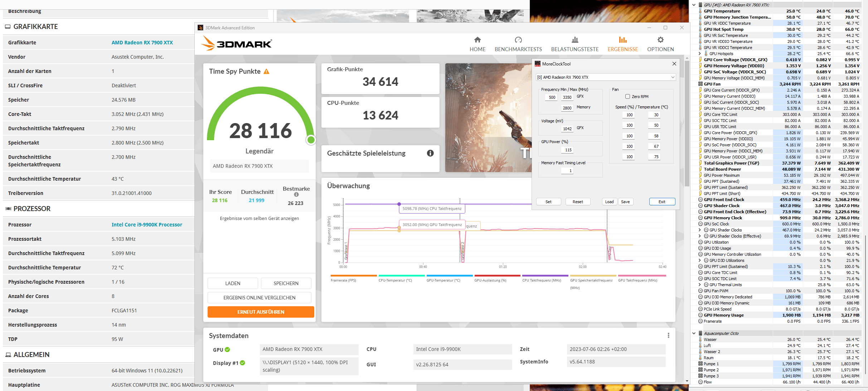Click the chip icon of GPU [#0] header

(700, 5)
